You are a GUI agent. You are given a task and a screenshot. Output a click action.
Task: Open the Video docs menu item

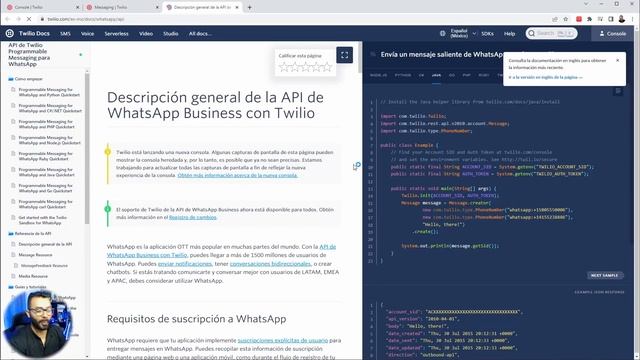click(146, 33)
